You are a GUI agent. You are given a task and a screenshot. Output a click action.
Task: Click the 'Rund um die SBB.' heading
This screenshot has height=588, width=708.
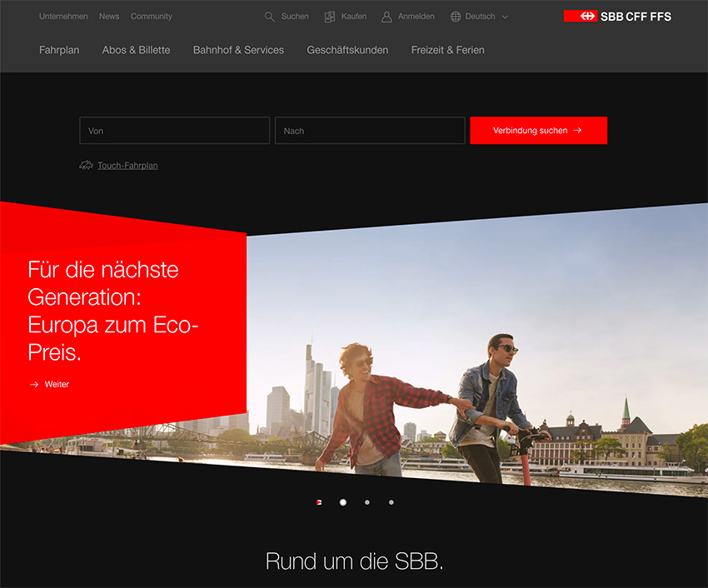coord(355,561)
